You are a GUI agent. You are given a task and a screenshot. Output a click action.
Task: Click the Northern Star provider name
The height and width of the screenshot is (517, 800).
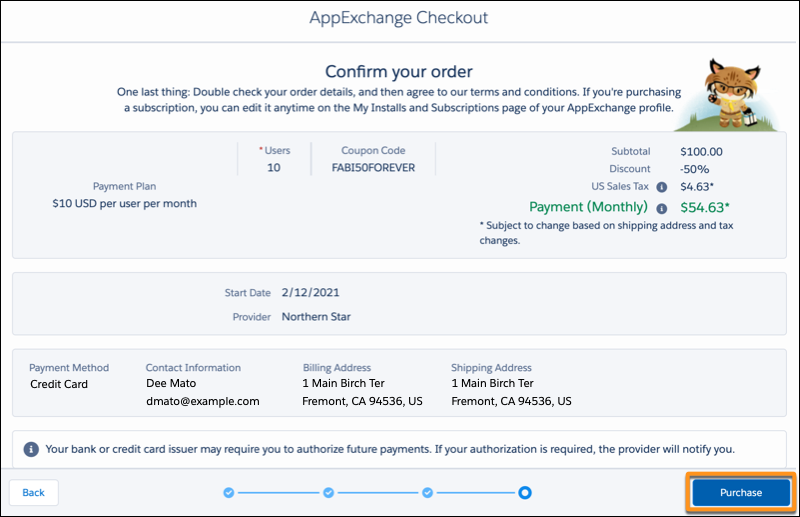[x=316, y=317]
